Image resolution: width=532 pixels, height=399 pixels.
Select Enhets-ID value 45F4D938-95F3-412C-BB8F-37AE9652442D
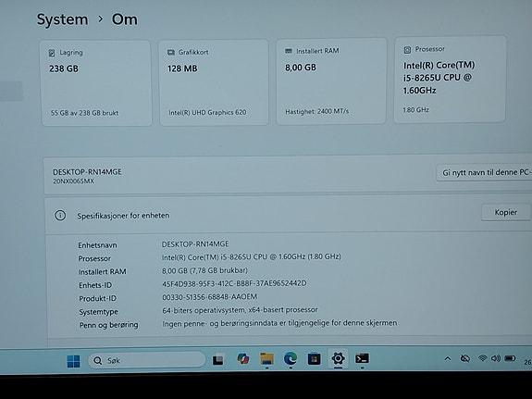coord(234,283)
